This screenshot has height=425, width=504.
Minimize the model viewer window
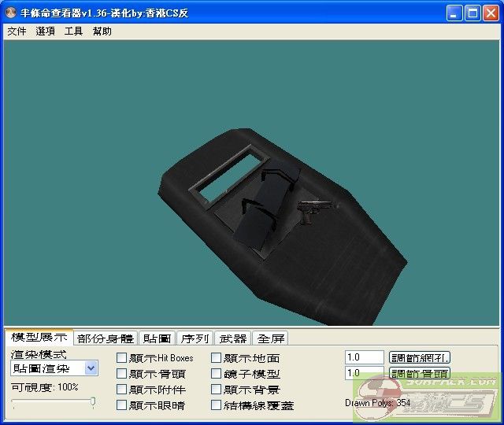pyautogui.click(x=454, y=13)
